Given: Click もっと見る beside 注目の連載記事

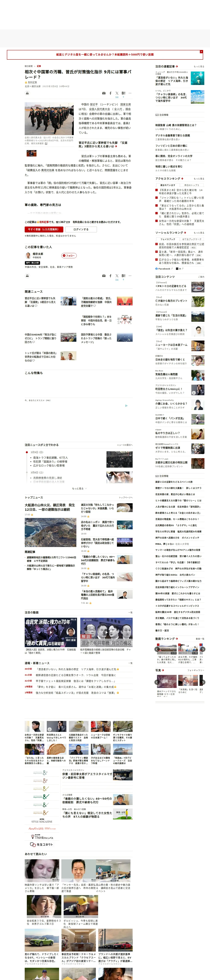Looking at the screenshot, I should (199, 67).
